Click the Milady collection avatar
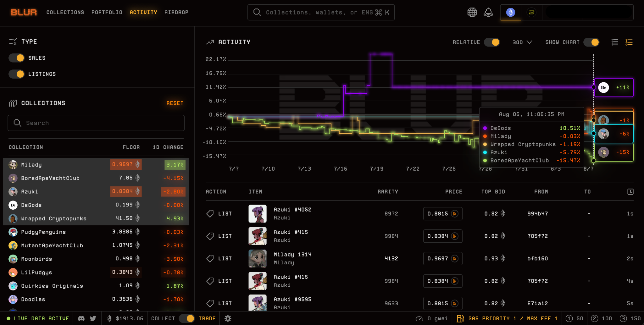Screen dimensions: 644x325 [13, 165]
